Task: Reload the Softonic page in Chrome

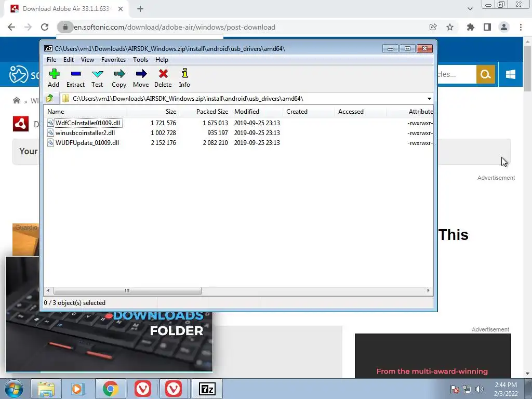Action: tap(45, 27)
